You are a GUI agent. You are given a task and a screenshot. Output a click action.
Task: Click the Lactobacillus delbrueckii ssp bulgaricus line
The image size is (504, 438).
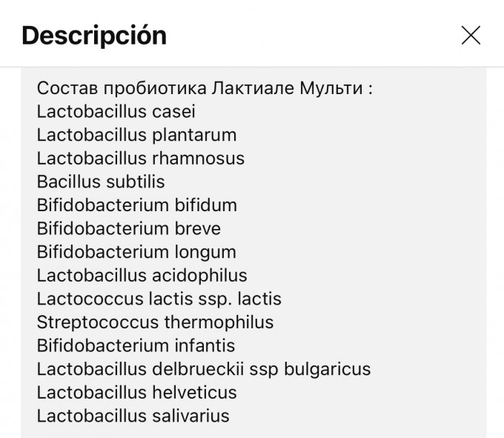pyautogui.click(x=204, y=369)
